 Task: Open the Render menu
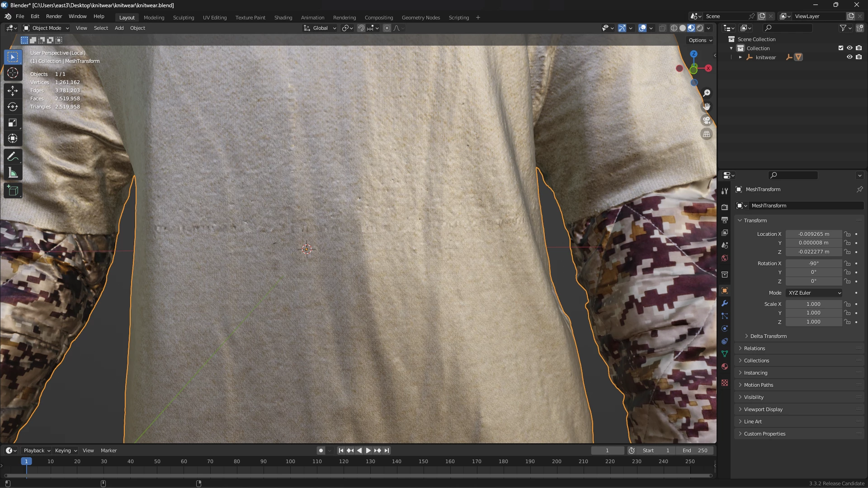pyautogui.click(x=54, y=16)
